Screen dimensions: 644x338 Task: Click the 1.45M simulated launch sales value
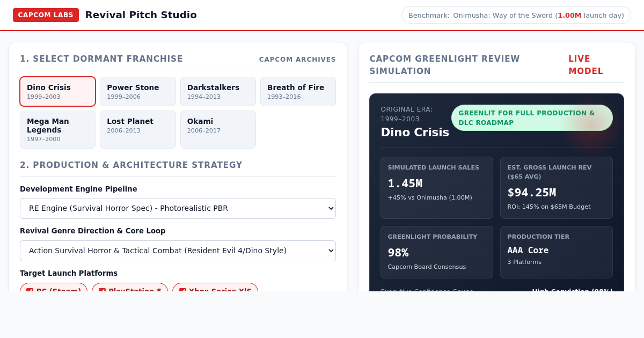(x=405, y=183)
